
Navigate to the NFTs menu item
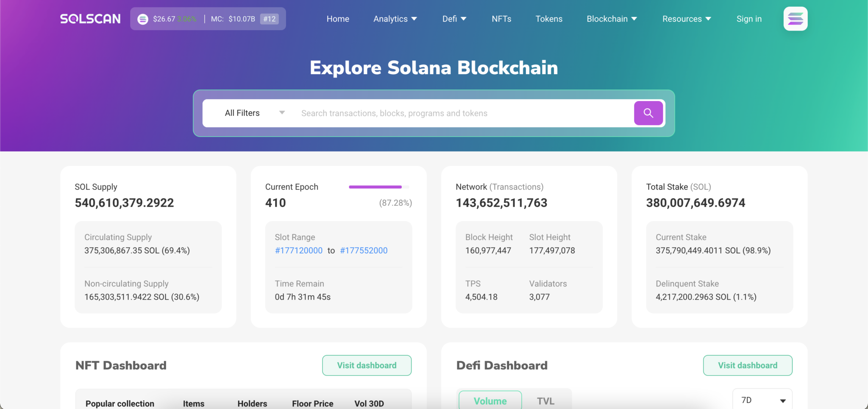coord(501,19)
